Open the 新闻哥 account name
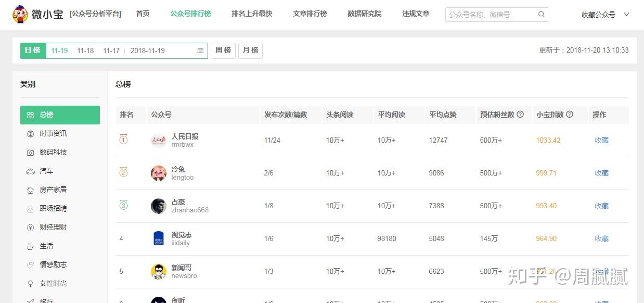This screenshot has width=644, height=303. (182, 268)
